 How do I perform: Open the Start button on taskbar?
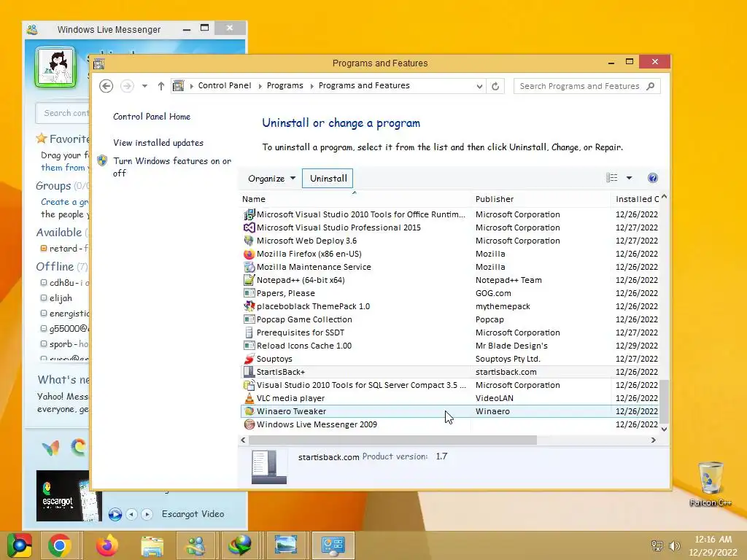20,545
